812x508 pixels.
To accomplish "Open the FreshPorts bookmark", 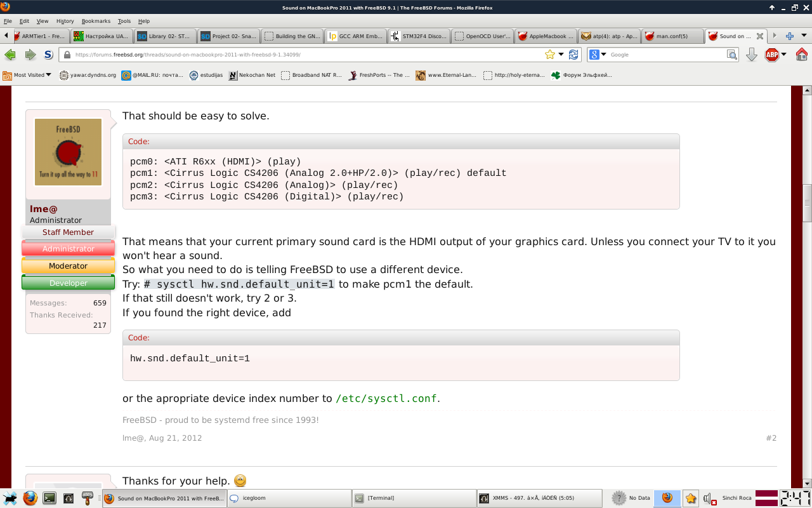I will [x=379, y=75].
